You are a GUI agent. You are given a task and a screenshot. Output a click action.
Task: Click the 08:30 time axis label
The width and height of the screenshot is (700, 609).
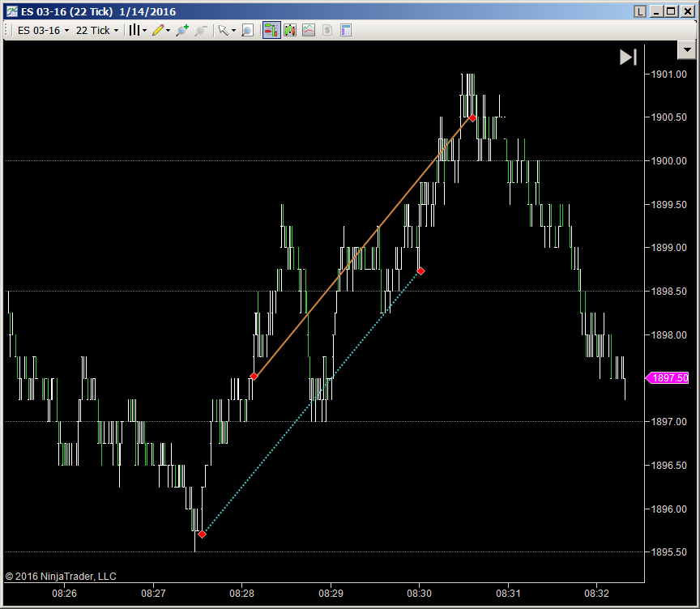tap(419, 594)
